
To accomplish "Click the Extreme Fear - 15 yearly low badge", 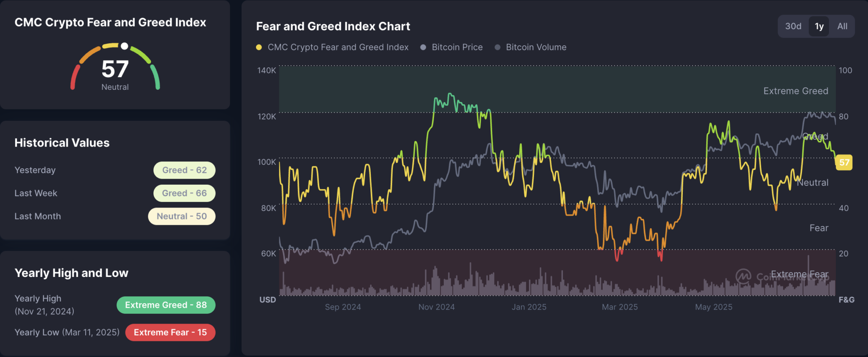I will point(170,332).
